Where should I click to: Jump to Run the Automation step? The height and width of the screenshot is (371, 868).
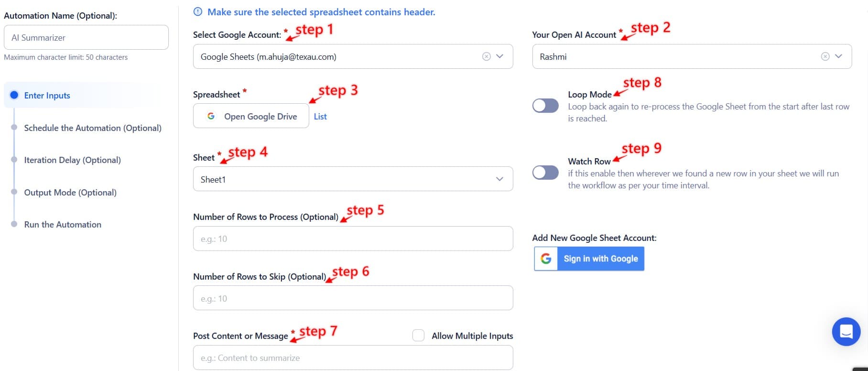(63, 224)
